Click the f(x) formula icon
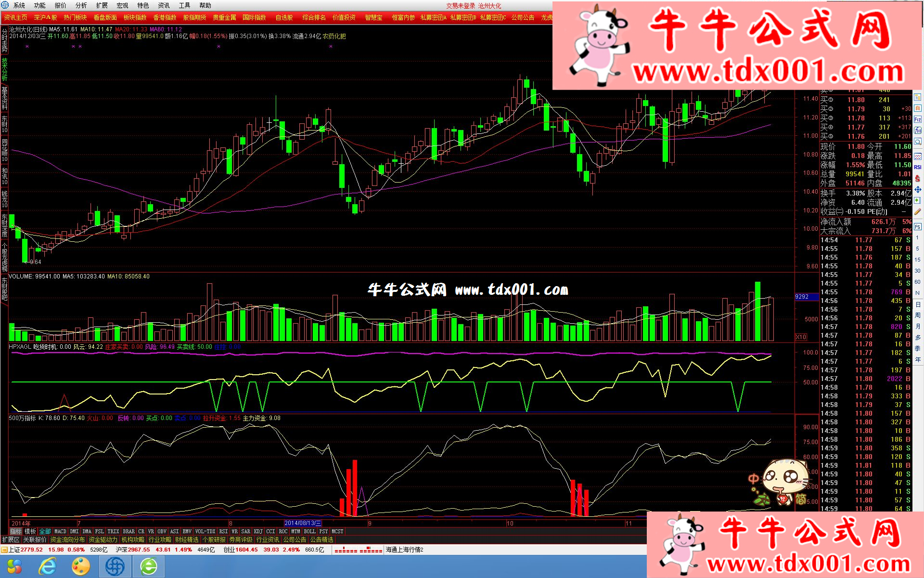The image size is (924, 578). pos(918,130)
